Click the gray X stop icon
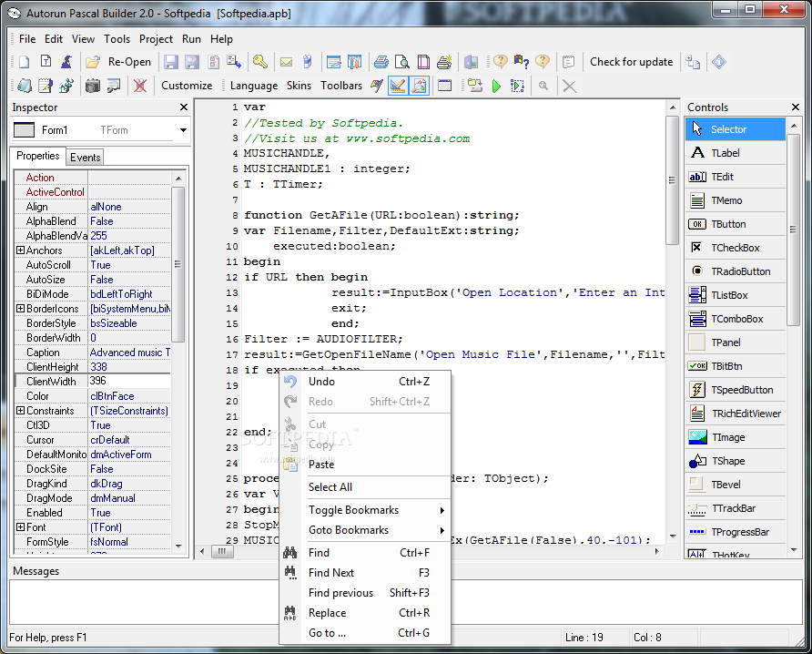 (x=570, y=86)
